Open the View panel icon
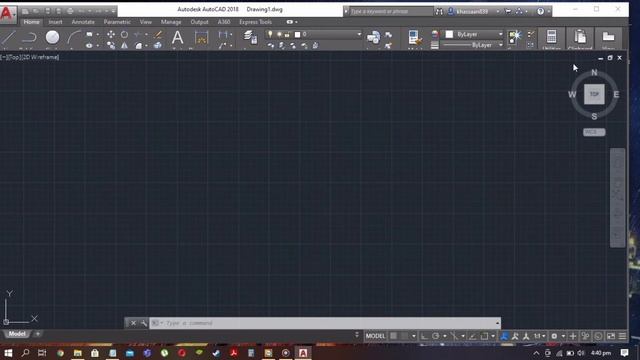The width and height of the screenshot is (640, 360). (x=608, y=38)
